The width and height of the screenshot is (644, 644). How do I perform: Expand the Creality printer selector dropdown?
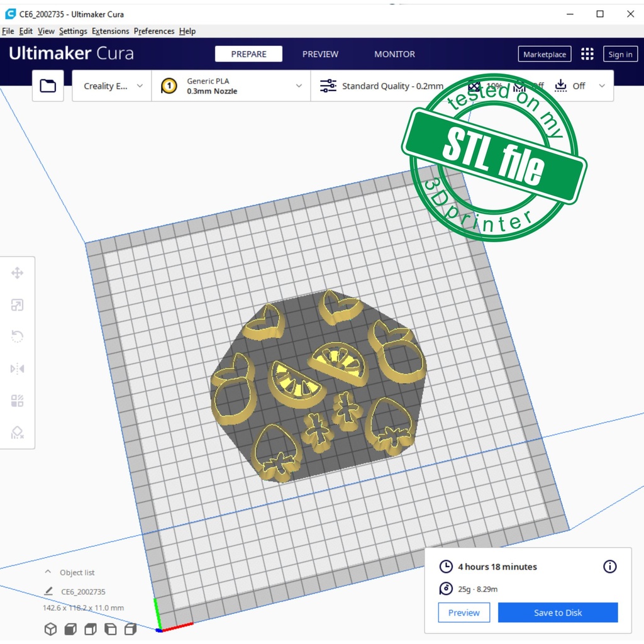(113, 86)
